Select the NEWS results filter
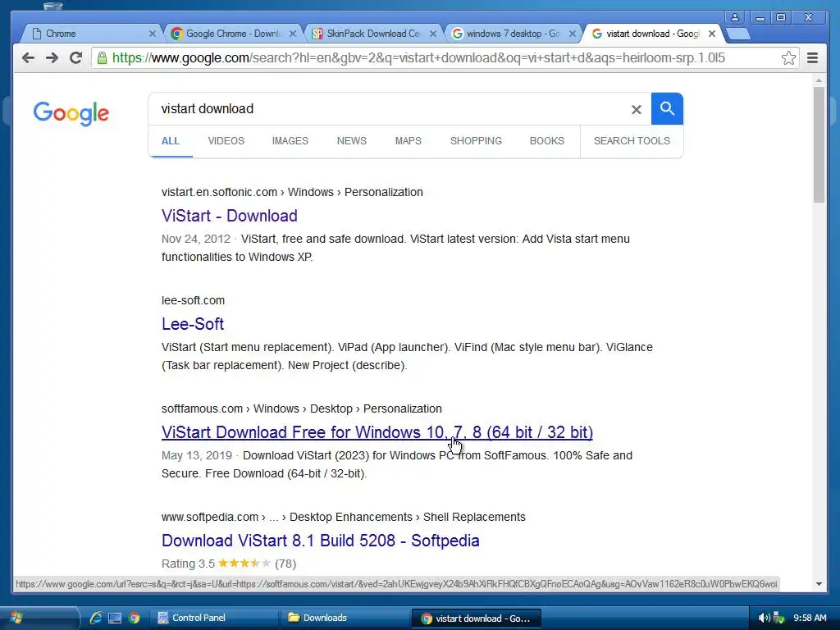The image size is (840, 630). click(351, 141)
